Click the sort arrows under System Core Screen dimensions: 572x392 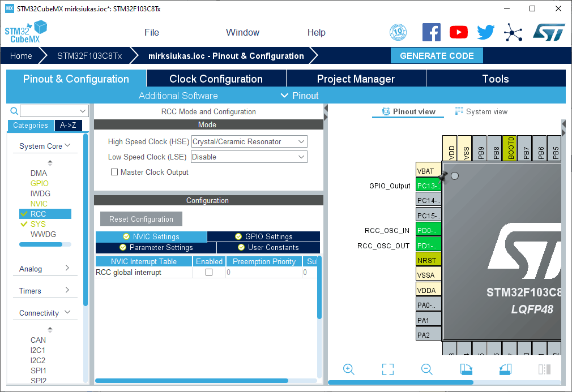coord(50,162)
